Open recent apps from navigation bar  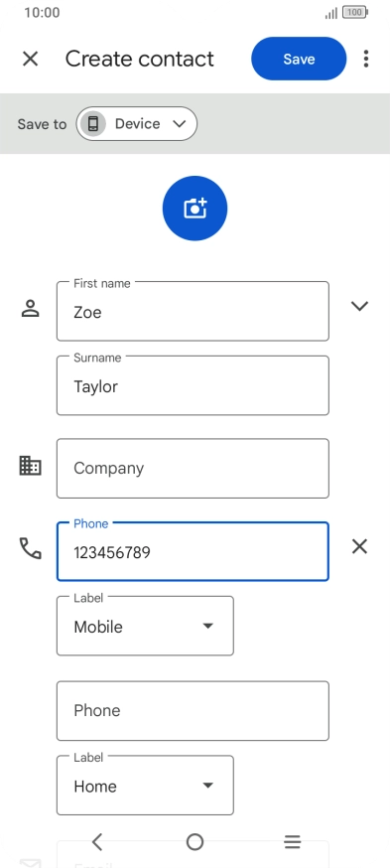pyautogui.click(x=292, y=842)
